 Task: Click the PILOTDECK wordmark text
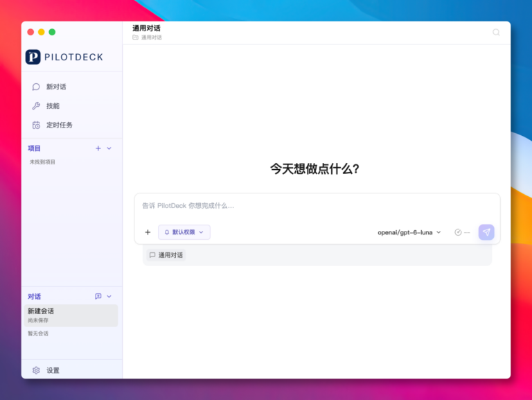(x=73, y=57)
